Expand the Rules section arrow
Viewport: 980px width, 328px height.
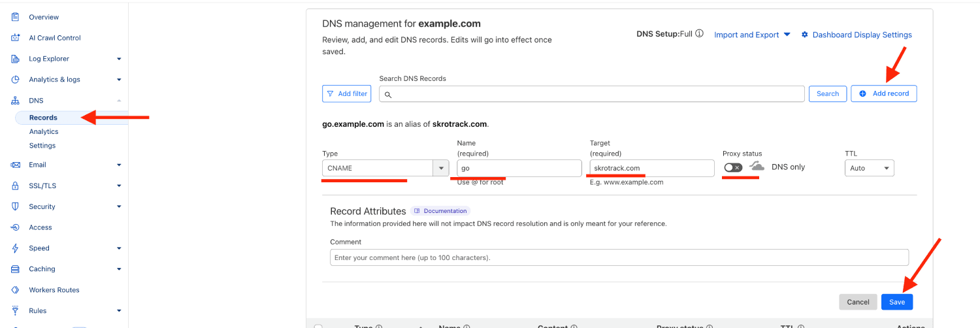click(119, 311)
